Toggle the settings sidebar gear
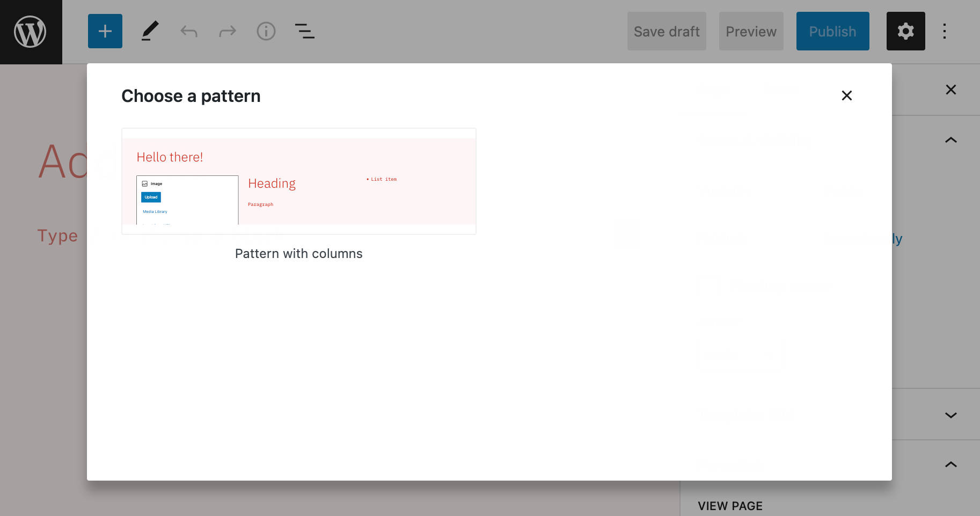Image resolution: width=980 pixels, height=516 pixels. (x=905, y=31)
